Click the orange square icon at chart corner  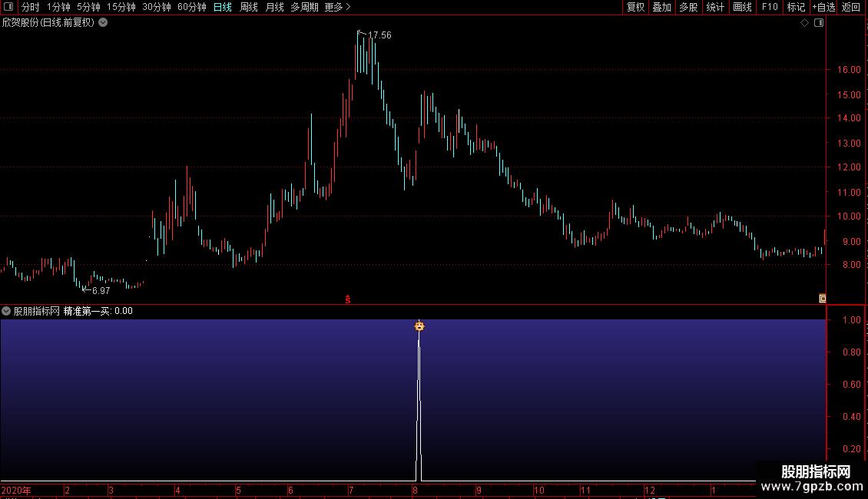pos(823,299)
